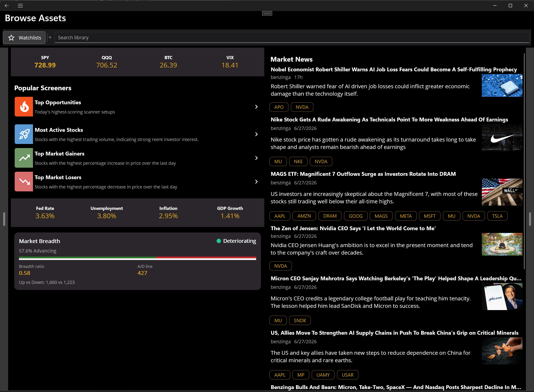Click the Most Active Stocks rocket icon
534x392 pixels.
pyautogui.click(x=24, y=134)
